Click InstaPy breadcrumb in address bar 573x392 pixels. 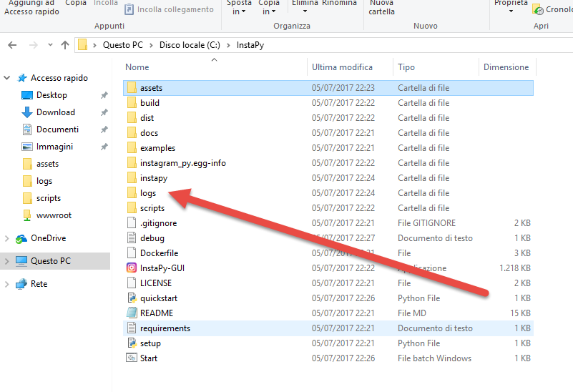tap(250, 45)
